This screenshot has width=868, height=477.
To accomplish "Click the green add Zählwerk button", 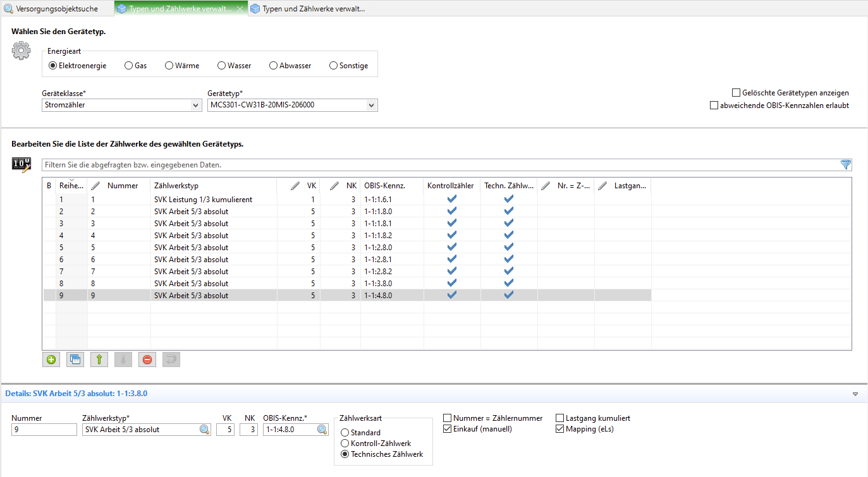I will point(51,359).
